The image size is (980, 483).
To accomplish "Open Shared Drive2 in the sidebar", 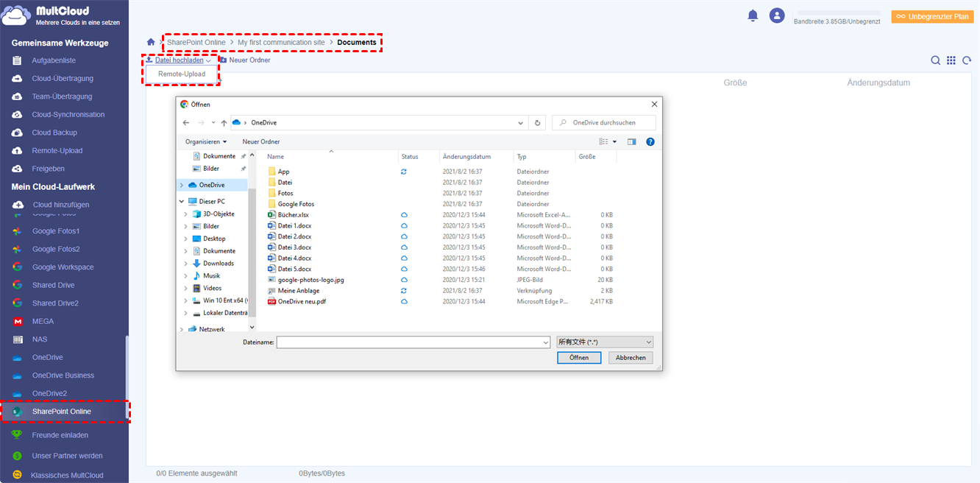I will [x=55, y=303].
